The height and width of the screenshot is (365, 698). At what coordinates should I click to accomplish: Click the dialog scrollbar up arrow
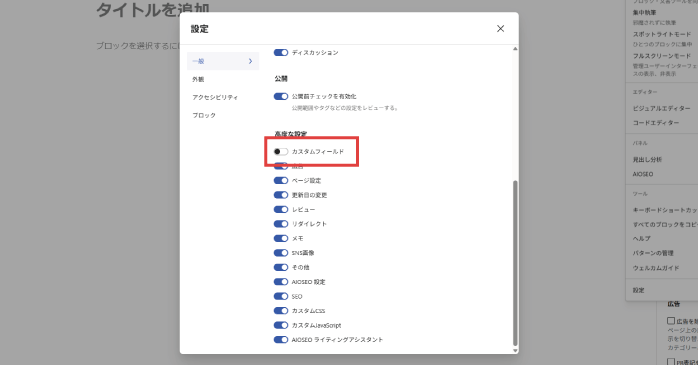tap(515, 49)
